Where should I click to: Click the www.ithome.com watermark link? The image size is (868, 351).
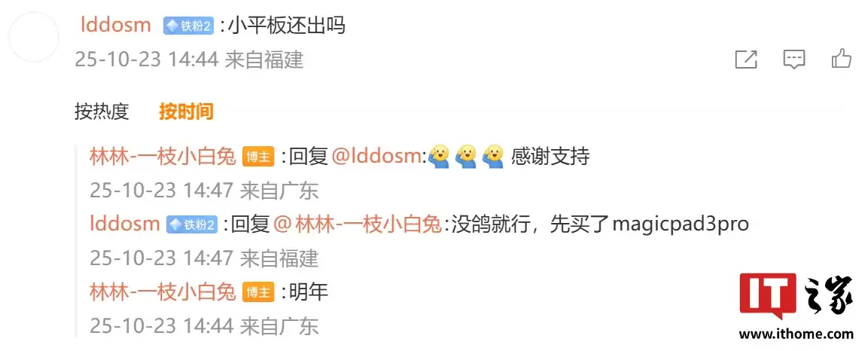pos(796,334)
